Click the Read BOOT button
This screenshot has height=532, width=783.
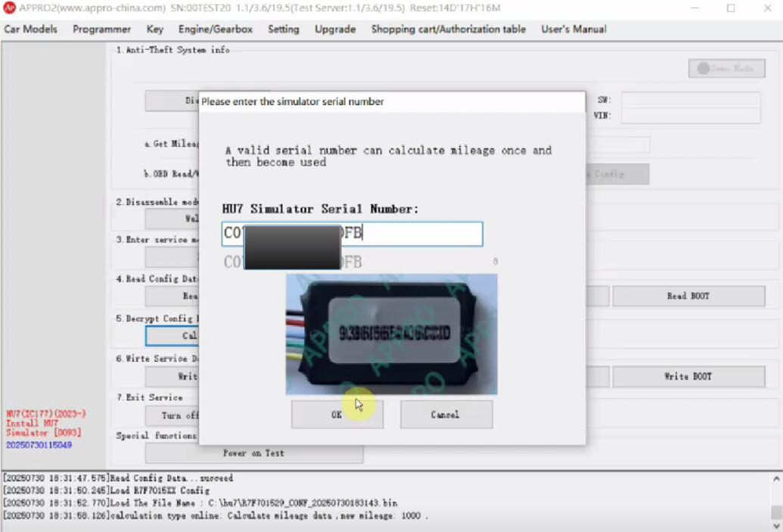(688, 296)
